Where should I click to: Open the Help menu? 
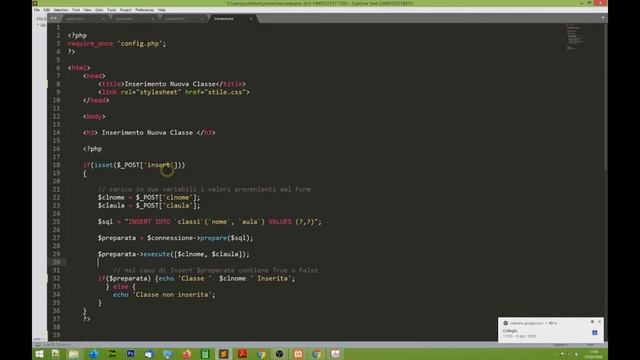pyautogui.click(x=162, y=10)
